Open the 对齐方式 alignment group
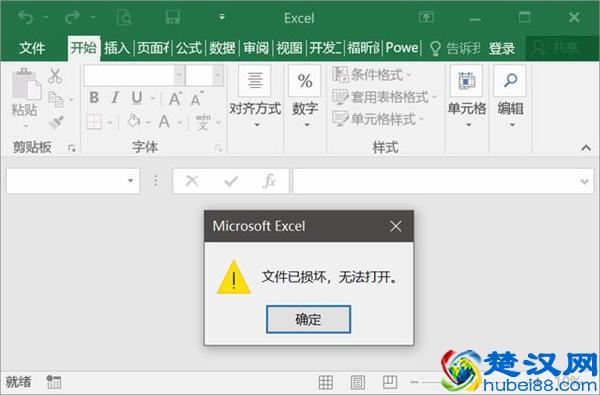 pos(255,96)
